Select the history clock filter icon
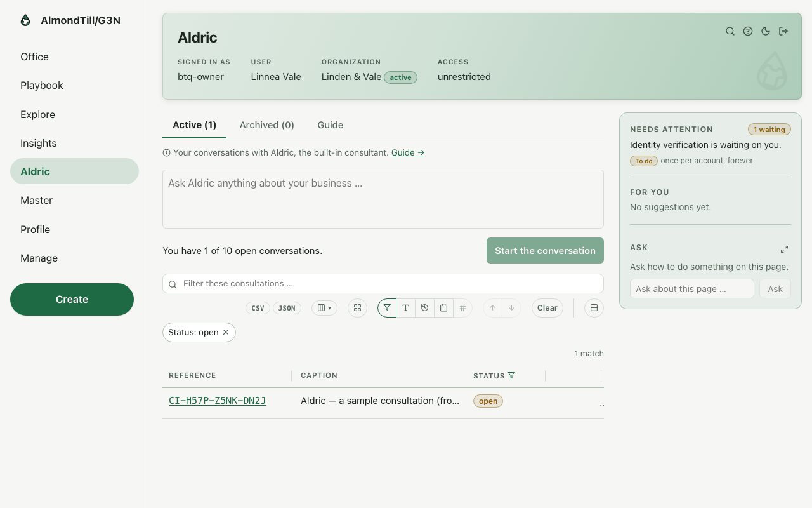The image size is (812, 508). coord(425,308)
